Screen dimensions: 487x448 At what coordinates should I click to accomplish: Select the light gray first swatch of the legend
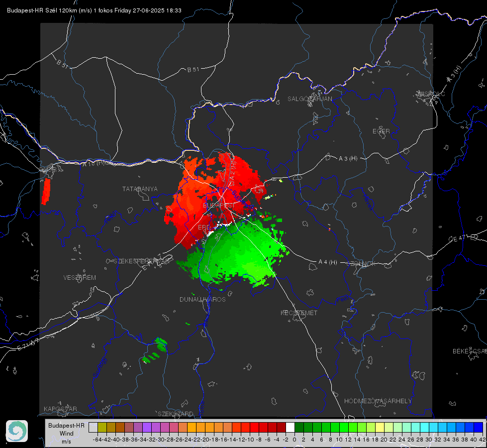coord(93,427)
